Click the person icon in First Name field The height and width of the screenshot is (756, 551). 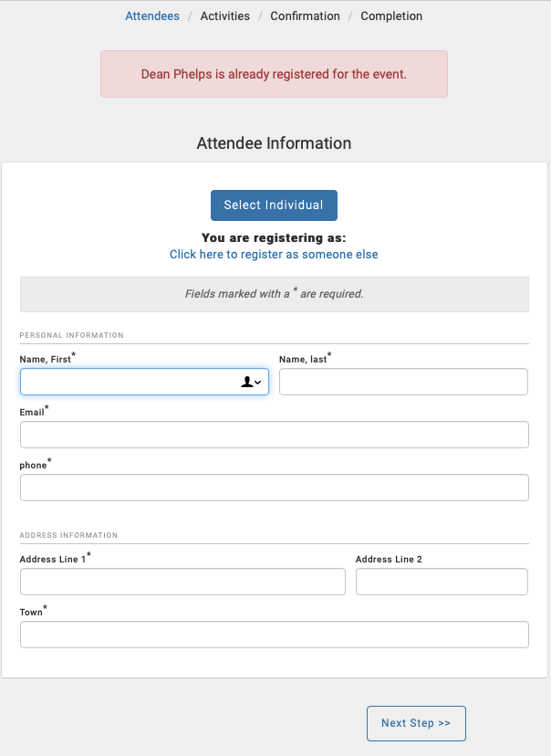tap(245, 382)
